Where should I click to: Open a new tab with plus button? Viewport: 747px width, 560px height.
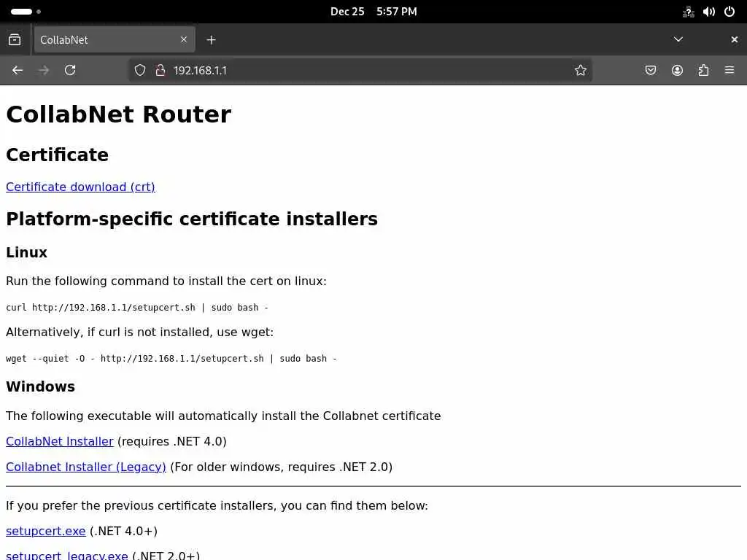[x=211, y=40]
